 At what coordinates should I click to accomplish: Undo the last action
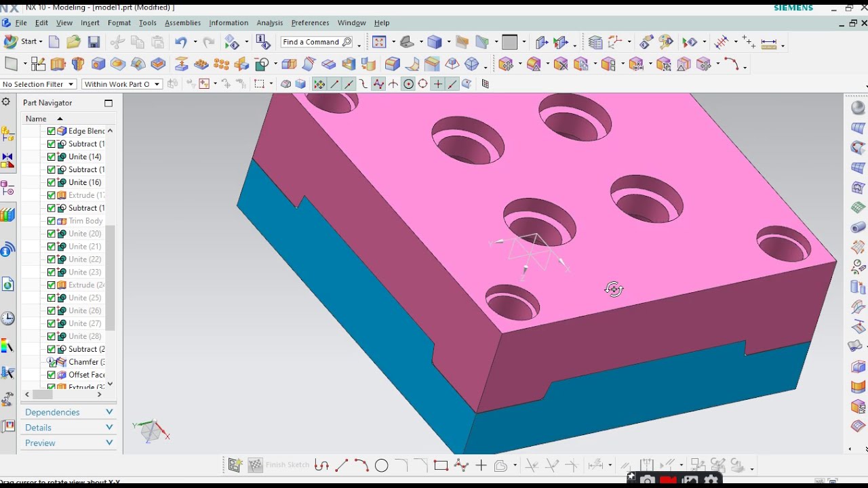(x=180, y=42)
